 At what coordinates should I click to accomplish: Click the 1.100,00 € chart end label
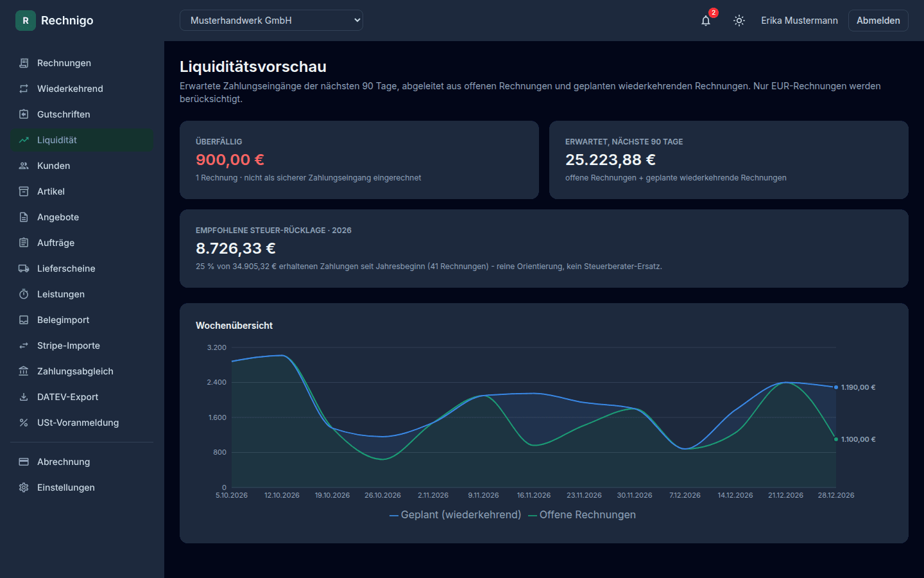(858, 439)
